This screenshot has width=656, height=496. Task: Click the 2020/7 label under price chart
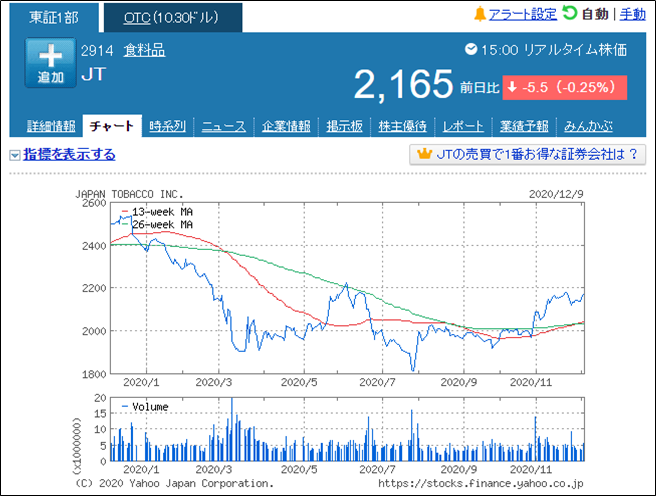(x=377, y=382)
